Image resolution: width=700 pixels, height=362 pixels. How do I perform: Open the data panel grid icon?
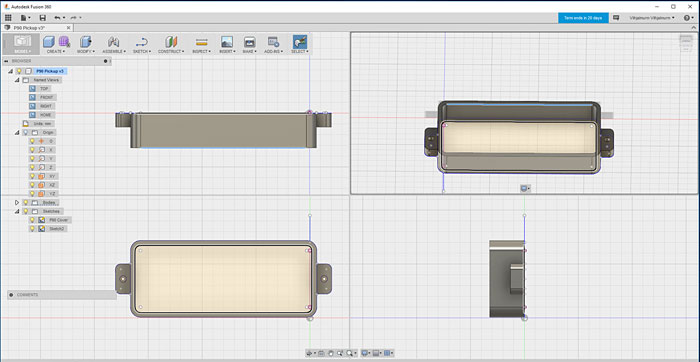pos(8,18)
